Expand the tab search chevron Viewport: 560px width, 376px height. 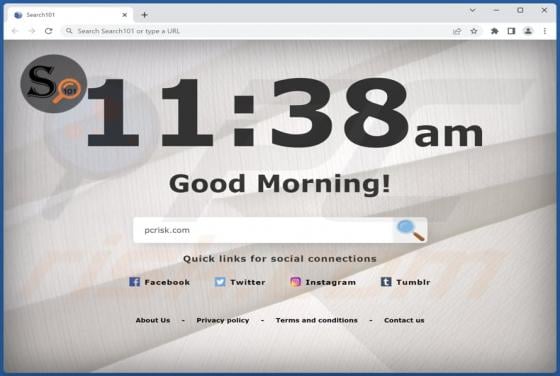(x=472, y=10)
